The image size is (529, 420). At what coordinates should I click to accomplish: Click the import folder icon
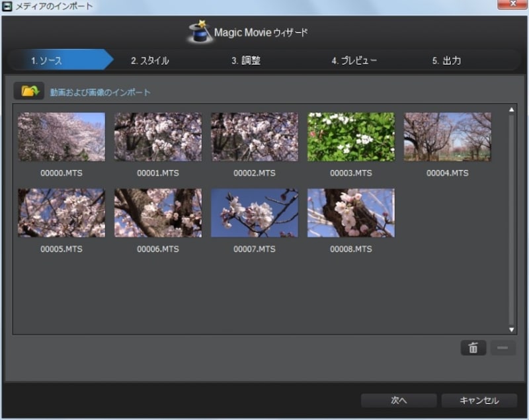click(x=29, y=91)
